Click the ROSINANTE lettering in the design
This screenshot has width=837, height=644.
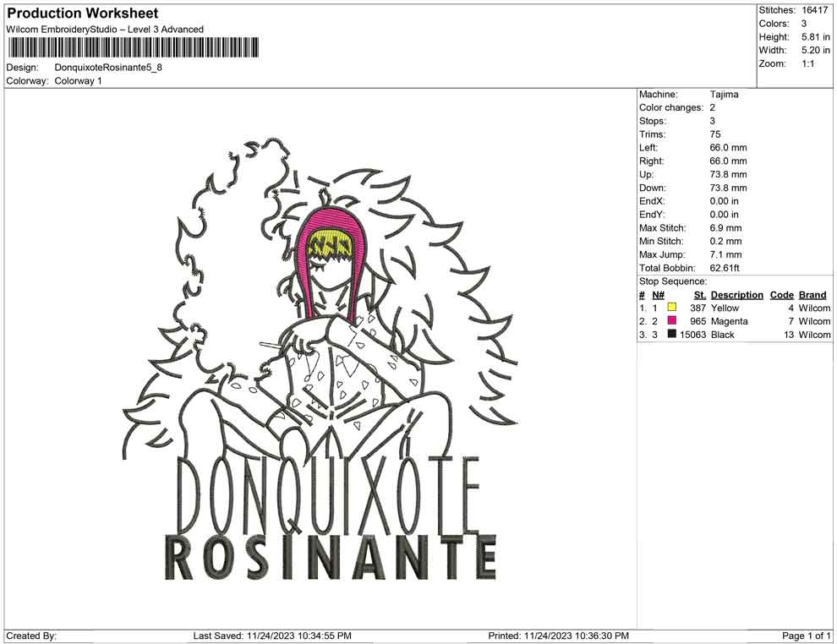[x=331, y=558]
